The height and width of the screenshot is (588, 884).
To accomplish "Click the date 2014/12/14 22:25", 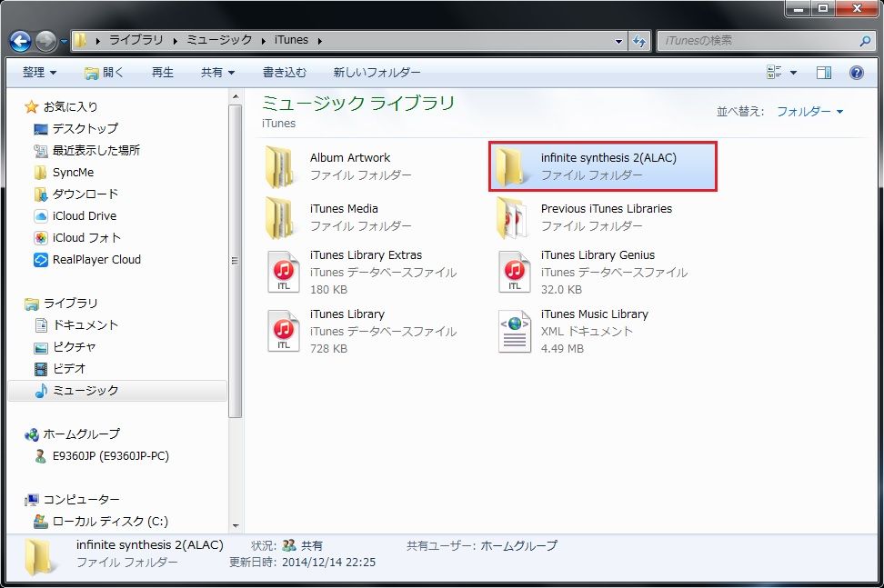I will tap(328, 562).
